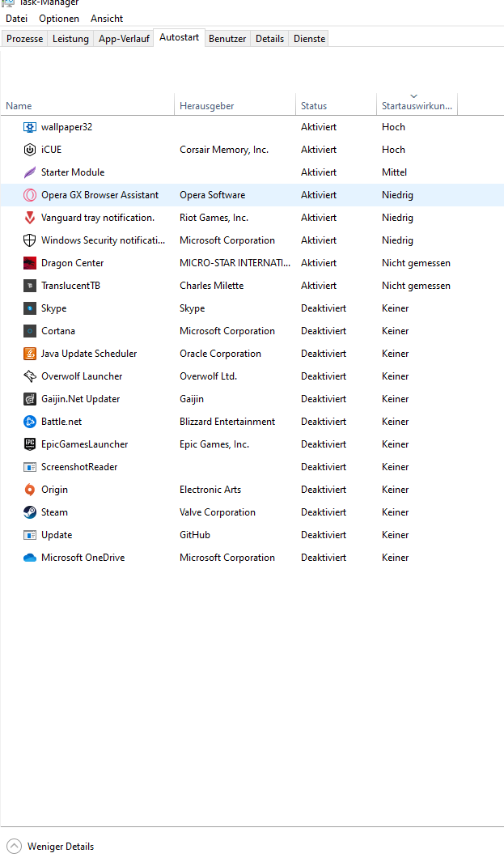Click the Weniger Details label
The image size is (504, 866).
(61, 846)
